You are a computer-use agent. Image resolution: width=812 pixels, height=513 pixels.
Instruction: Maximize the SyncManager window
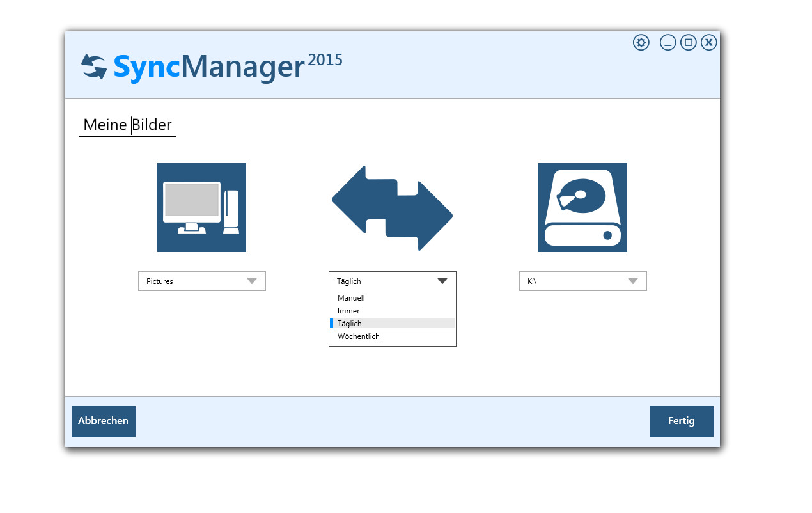(x=688, y=43)
